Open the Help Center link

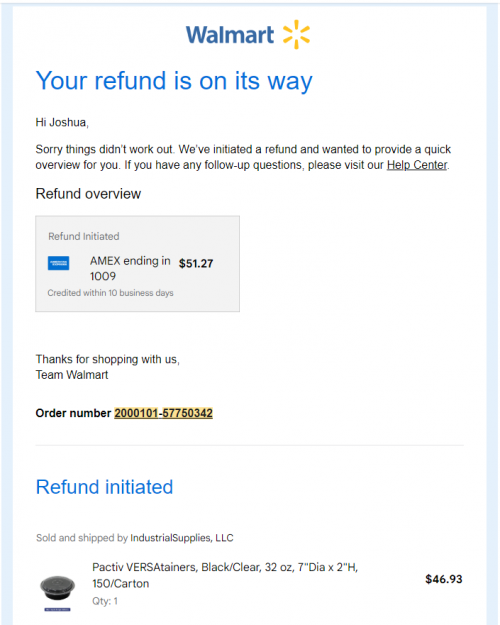pyautogui.click(x=417, y=165)
